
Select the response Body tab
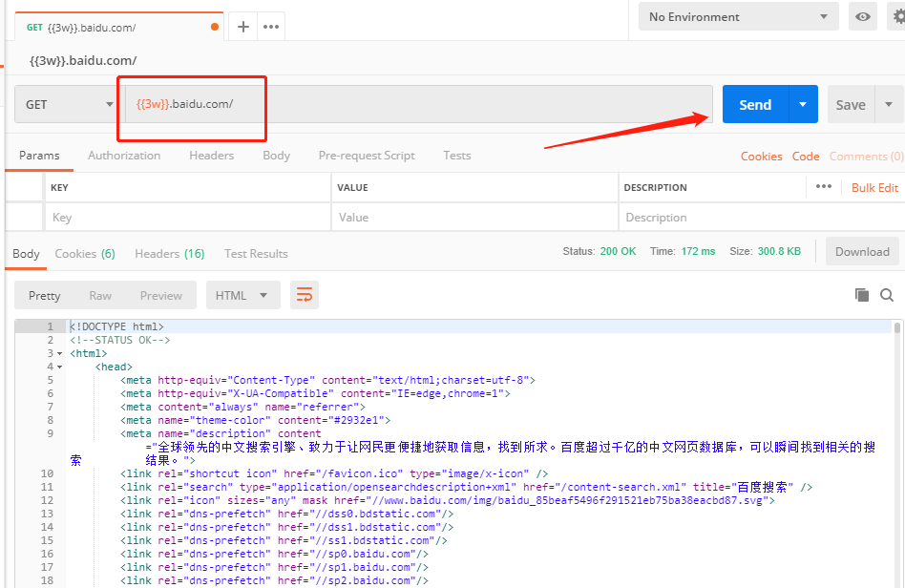(x=26, y=254)
